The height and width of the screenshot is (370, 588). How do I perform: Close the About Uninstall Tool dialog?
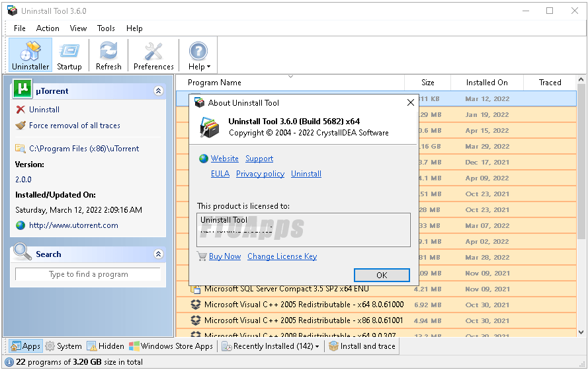pyautogui.click(x=411, y=102)
